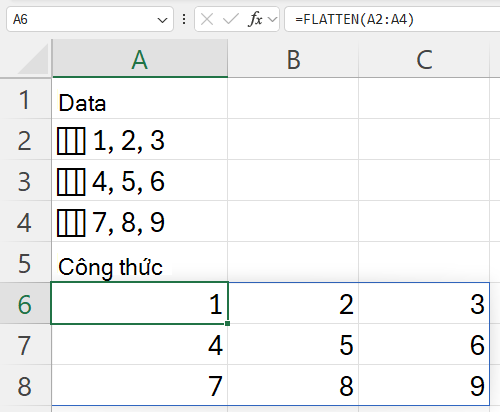Select empty cell C1
Screen dimensions: 500x412
[424, 99]
